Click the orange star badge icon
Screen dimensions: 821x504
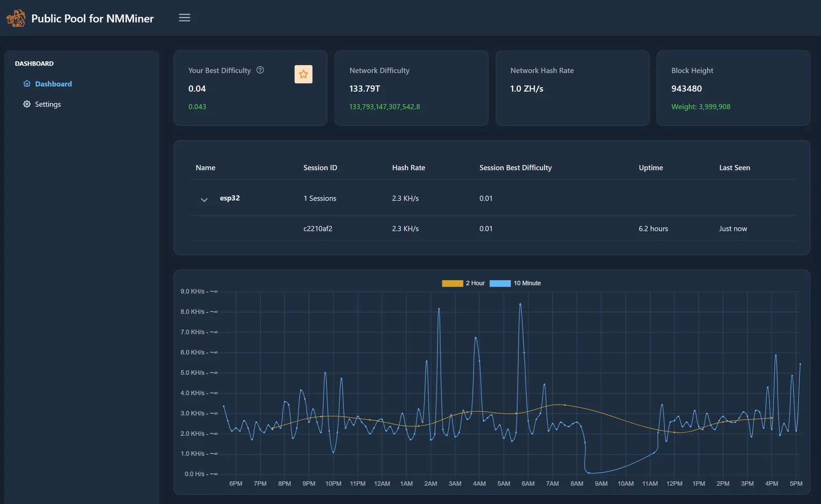pyautogui.click(x=303, y=74)
